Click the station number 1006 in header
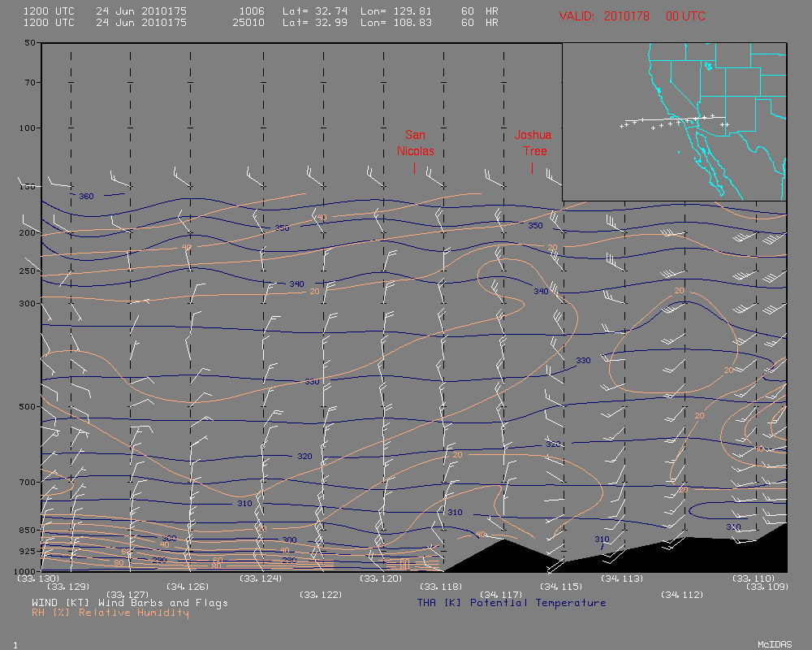This screenshot has height=650, width=812. pyautogui.click(x=252, y=11)
